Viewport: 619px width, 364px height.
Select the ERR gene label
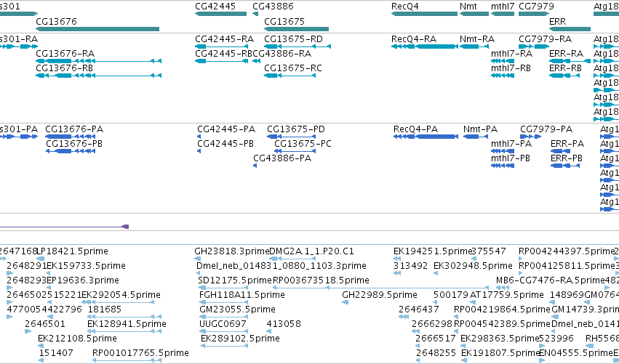point(557,21)
